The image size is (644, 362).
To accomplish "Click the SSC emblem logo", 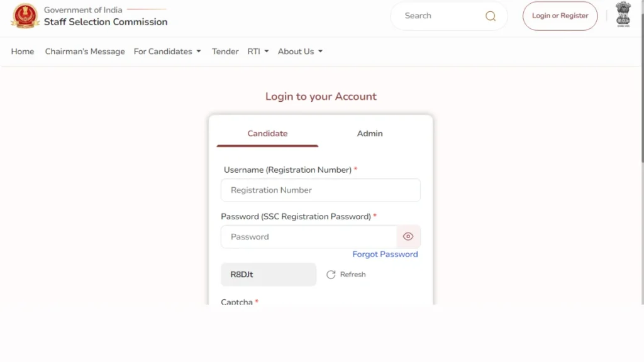I will (x=25, y=16).
